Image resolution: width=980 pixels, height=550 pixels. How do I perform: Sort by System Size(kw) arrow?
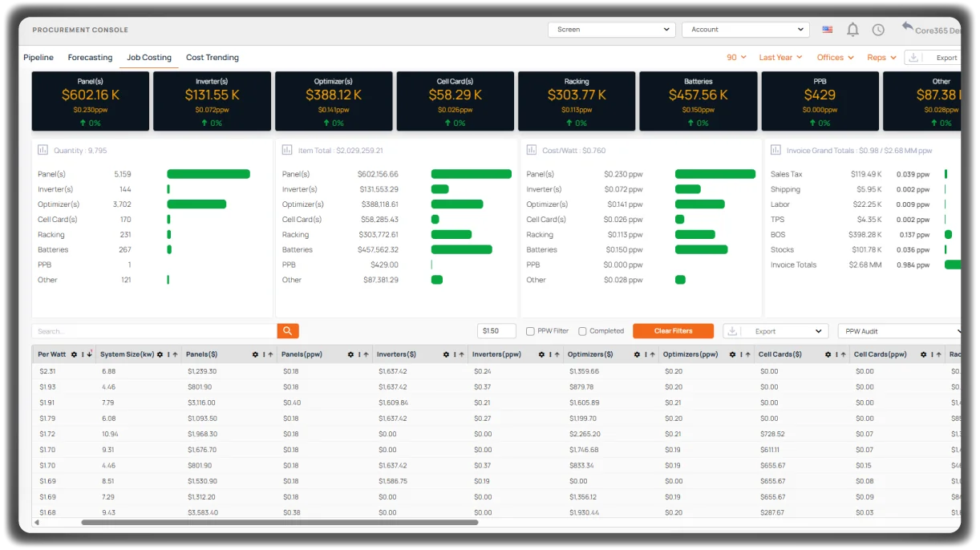pyautogui.click(x=175, y=354)
